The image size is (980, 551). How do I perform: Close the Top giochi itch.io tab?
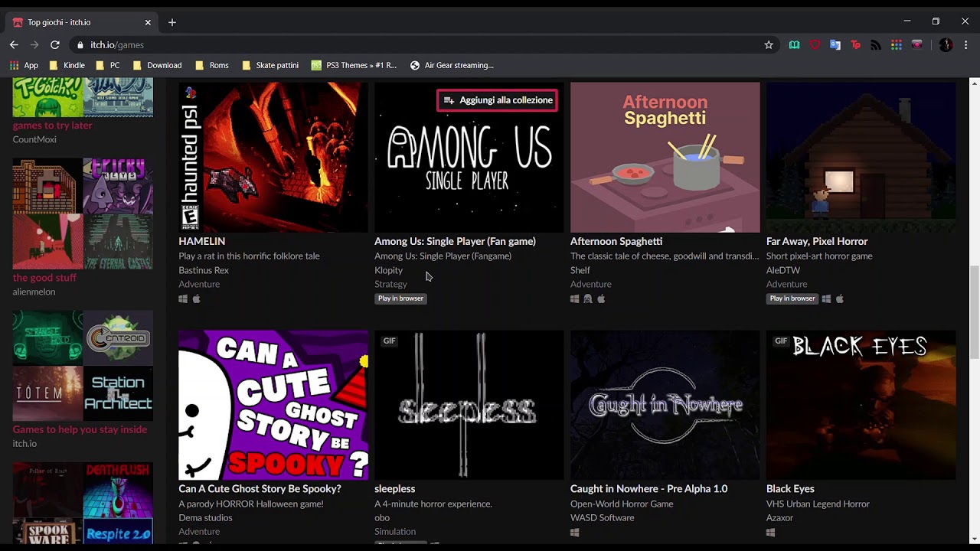(x=148, y=22)
